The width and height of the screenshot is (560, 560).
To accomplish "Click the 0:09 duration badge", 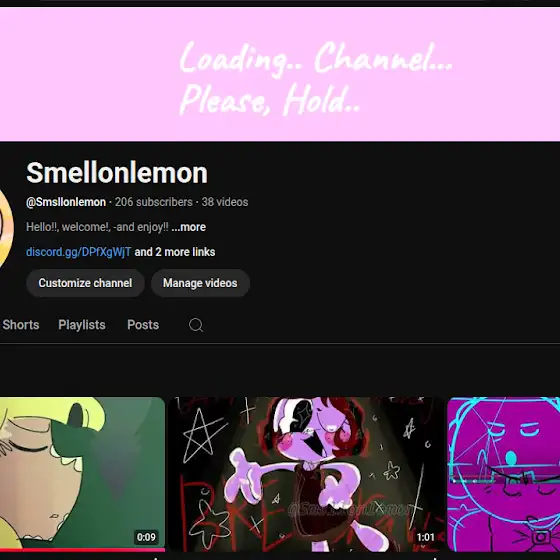I will point(146,537).
